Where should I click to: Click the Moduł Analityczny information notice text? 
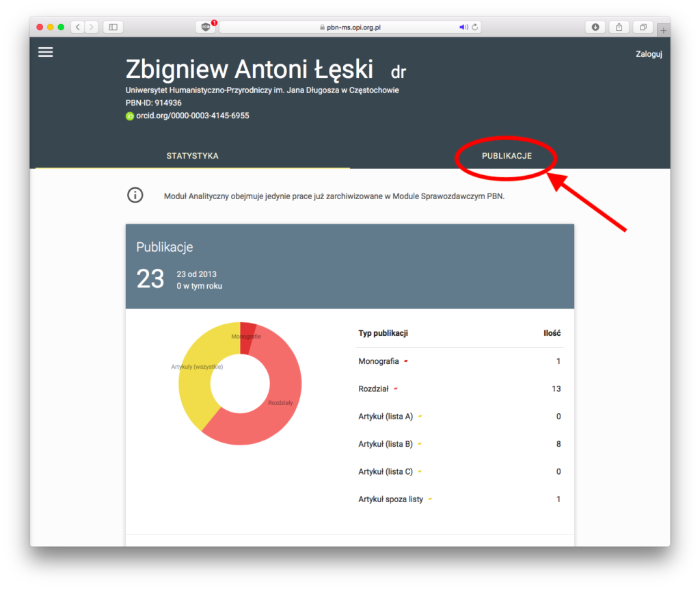[x=334, y=196]
